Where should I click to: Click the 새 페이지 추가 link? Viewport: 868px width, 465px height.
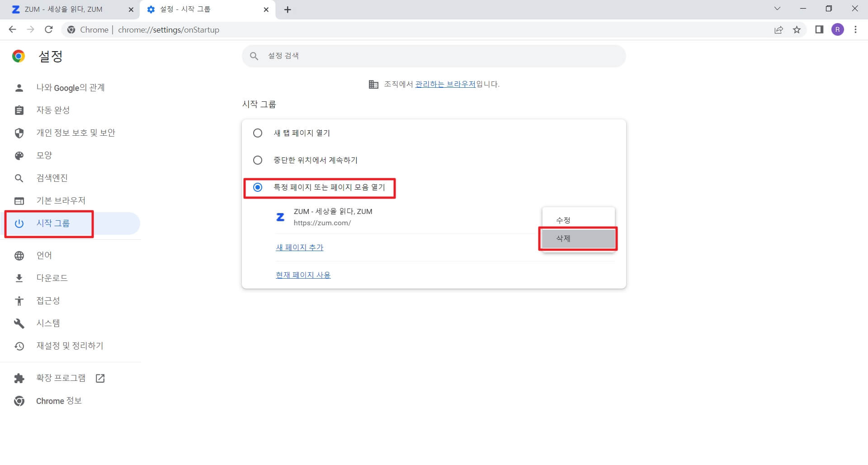299,247
